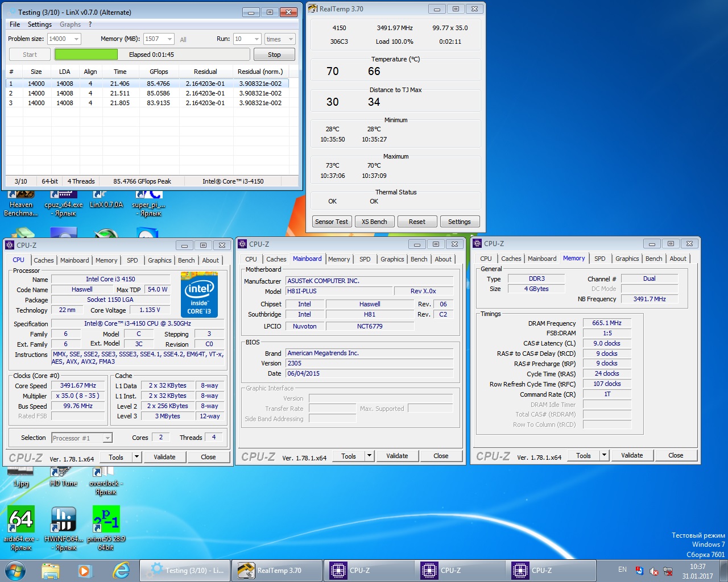Open the Problem size dropdown in LinX
This screenshot has height=582, width=728.
click(76, 39)
